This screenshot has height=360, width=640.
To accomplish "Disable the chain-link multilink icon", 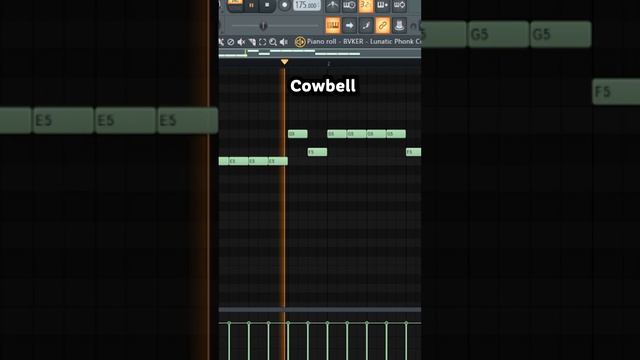I will click(382, 25).
